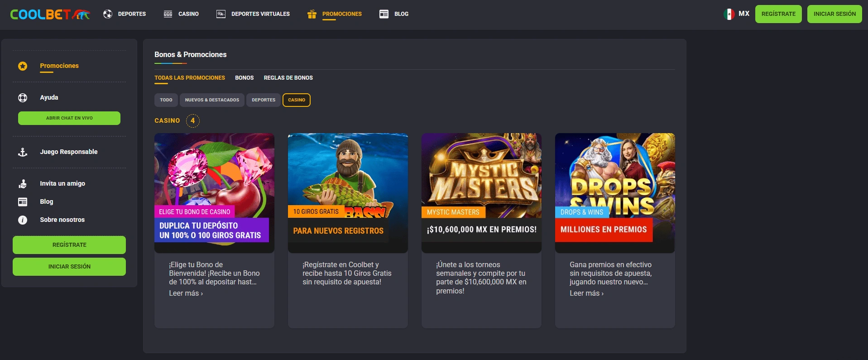The width and height of the screenshot is (868, 360).
Task: Click the info icon for Sobre nosotros
Action: [x=23, y=220]
